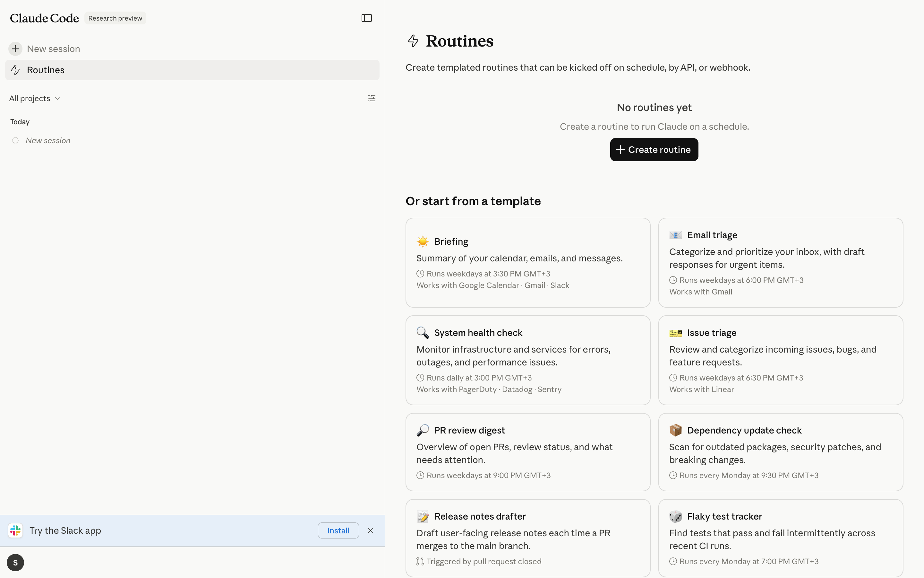Click 'Or start from a template' heading
The width and height of the screenshot is (924, 578).
coord(473,201)
